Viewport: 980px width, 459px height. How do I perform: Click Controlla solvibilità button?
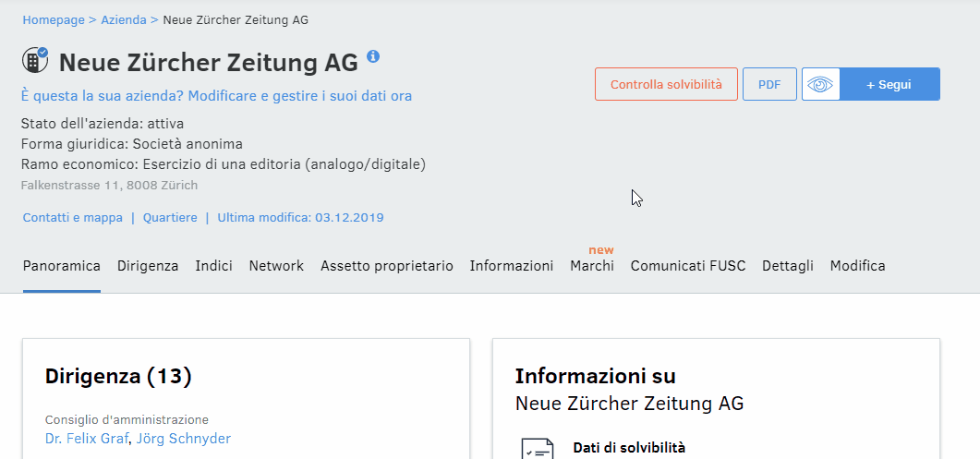pos(666,84)
